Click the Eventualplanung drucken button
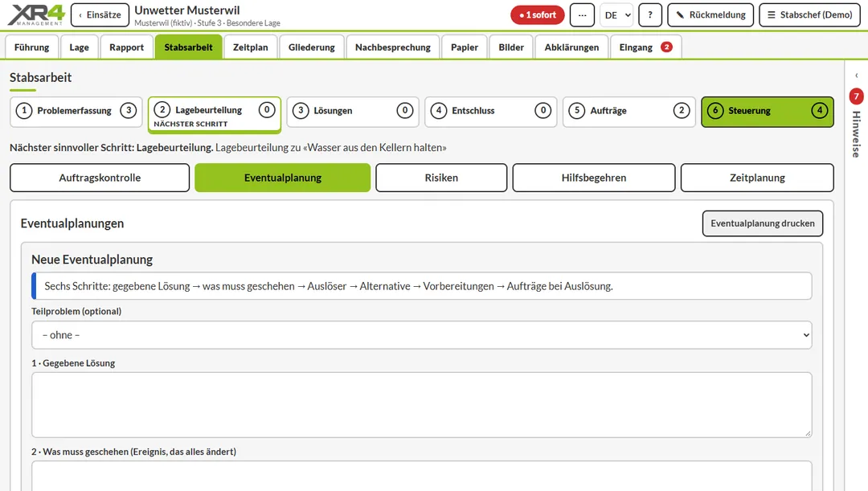 click(762, 223)
